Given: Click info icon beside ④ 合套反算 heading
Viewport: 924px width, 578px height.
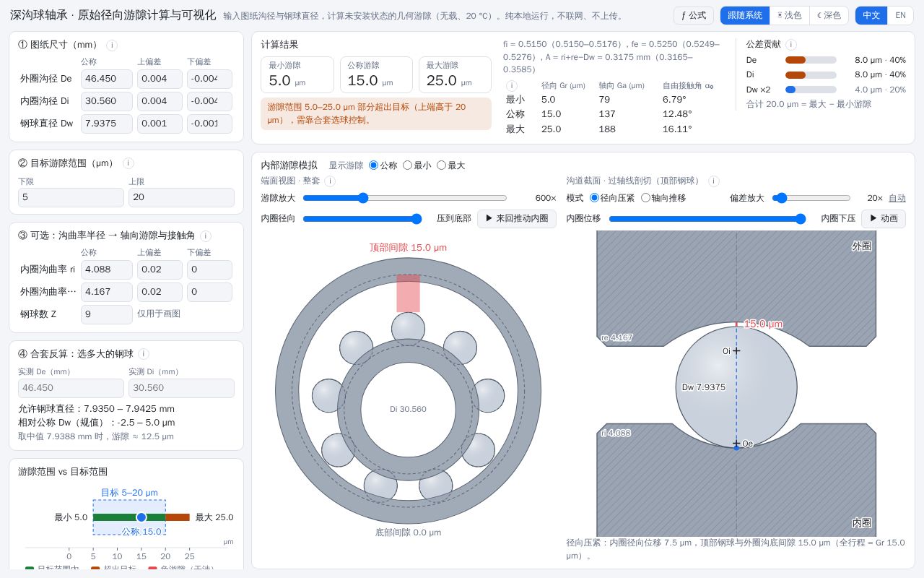Looking at the screenshot, I should click(x=144, y=354).
